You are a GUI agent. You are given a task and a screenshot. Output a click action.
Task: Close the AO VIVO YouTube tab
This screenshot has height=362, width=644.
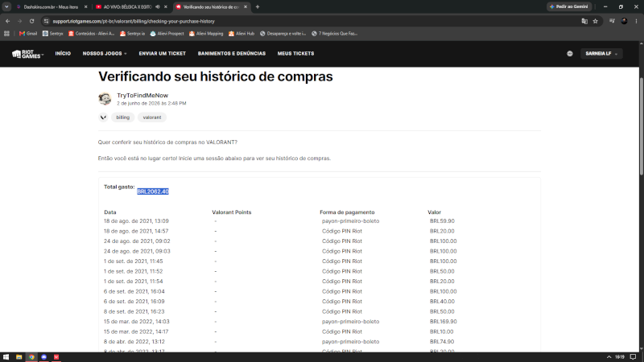click(x=166, y=7)
